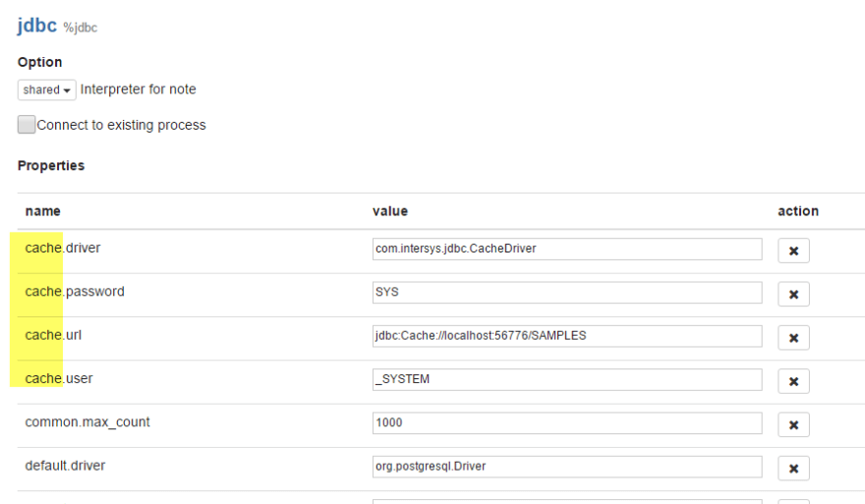865x504 pixels.
Task: Remove the common.max_count property
Action: pyautogui.click(x=793, y=424)
